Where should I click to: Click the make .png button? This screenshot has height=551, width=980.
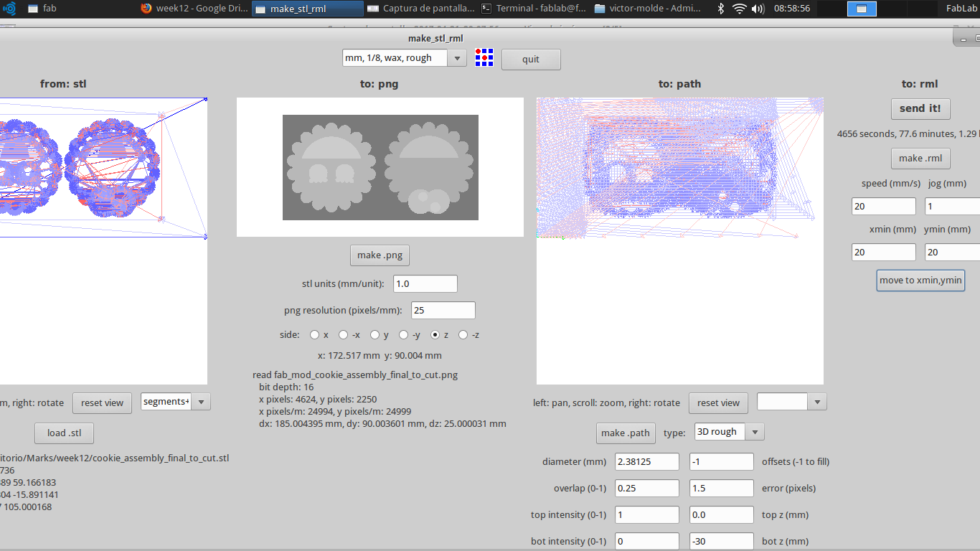380,255
